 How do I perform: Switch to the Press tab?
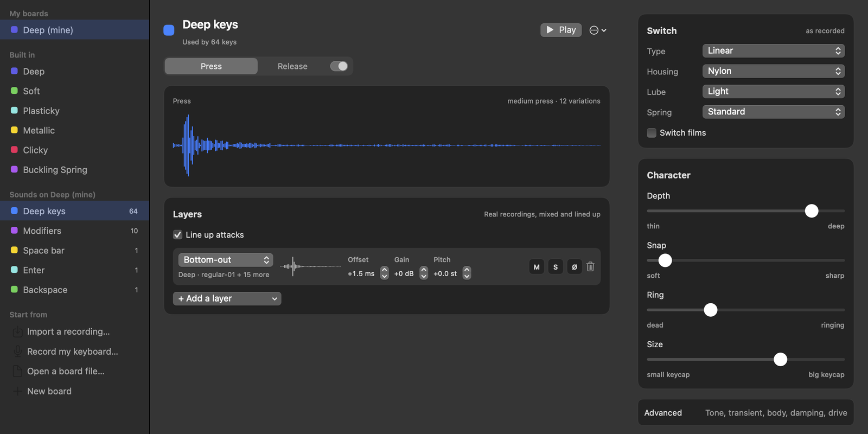pyautogui.click(x=211, y=66)
